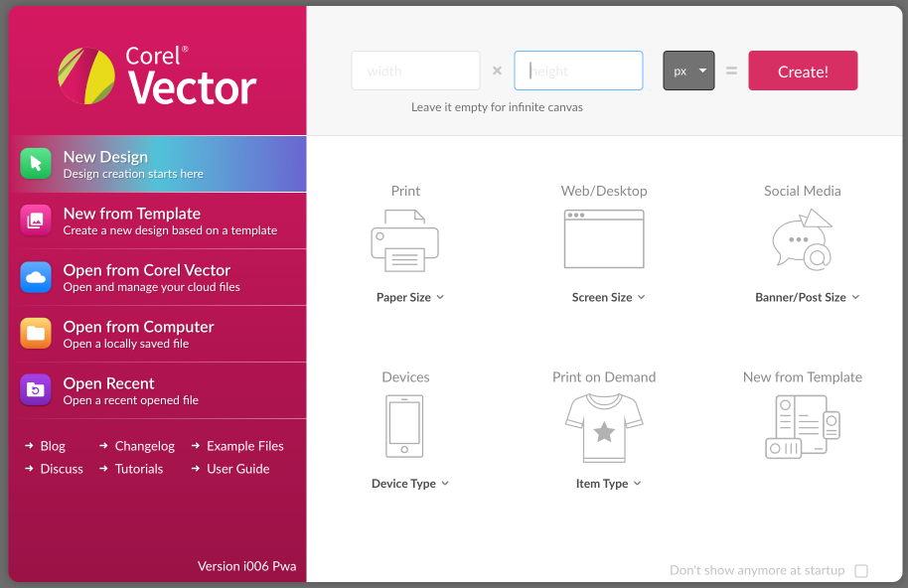Visit the Changelog link
The height and width of the screenshot is (588, 908).
[x=143, y=445]
